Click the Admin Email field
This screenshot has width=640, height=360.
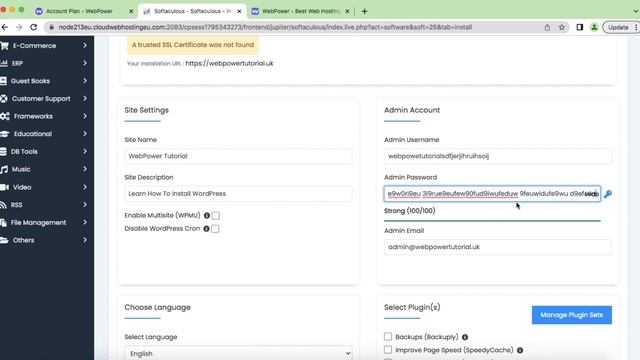point(498,247)
